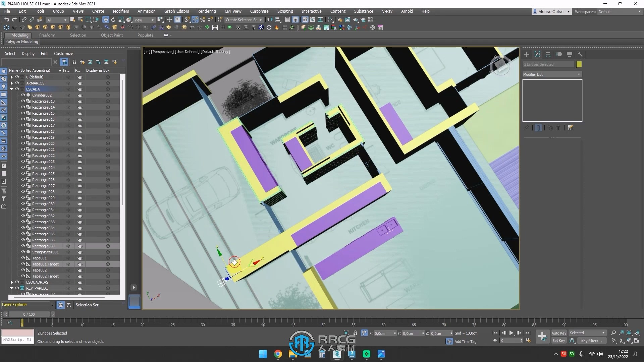The image size is (644, 362).
Task: Click the lock icon in Scene Explorer toolbar
Action: (74, 62)
